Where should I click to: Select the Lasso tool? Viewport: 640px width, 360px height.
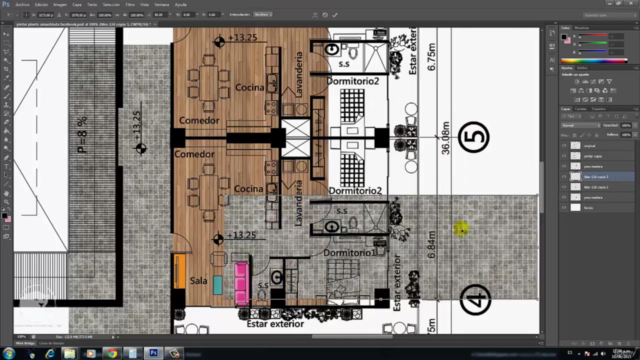[6, 52]
